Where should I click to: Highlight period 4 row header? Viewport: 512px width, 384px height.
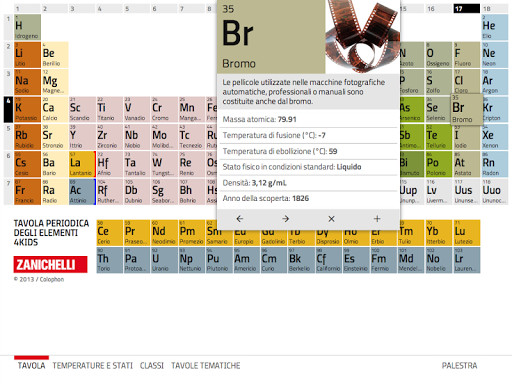(8, 110)
